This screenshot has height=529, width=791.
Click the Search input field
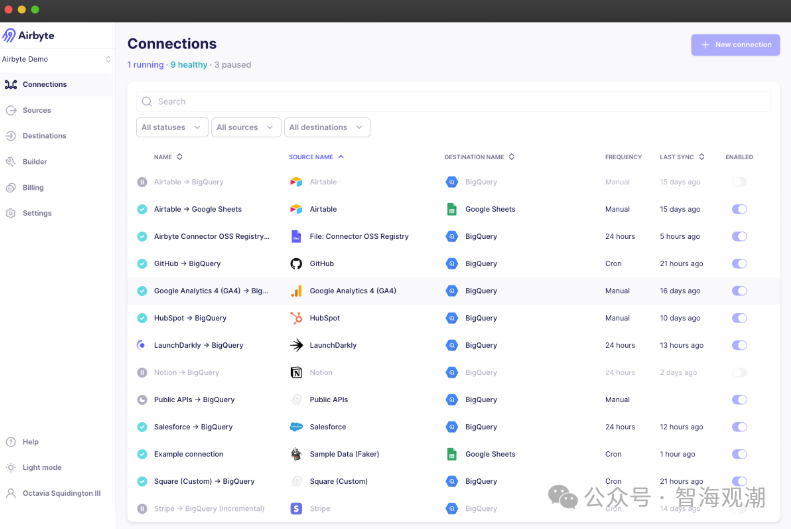coord(453,101)
